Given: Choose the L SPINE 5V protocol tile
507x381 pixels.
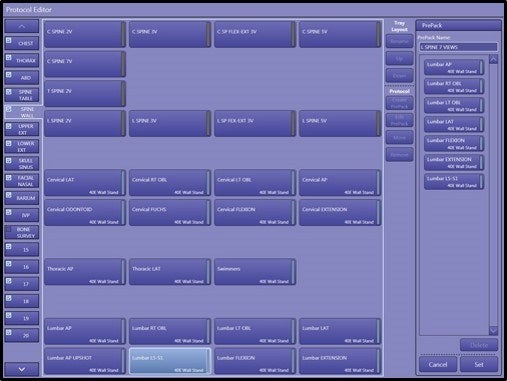Looking at the screenshot, I should [340, 124].
